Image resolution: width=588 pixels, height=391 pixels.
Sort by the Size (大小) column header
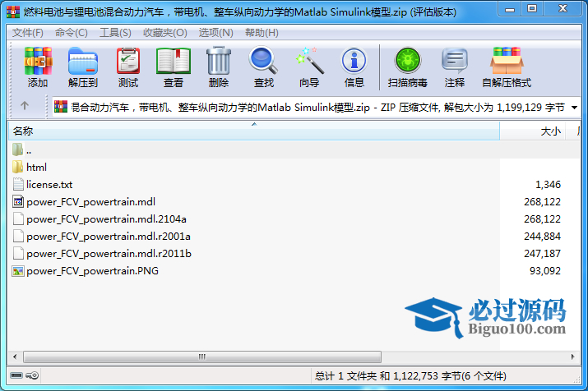click(x=532, y=131)
